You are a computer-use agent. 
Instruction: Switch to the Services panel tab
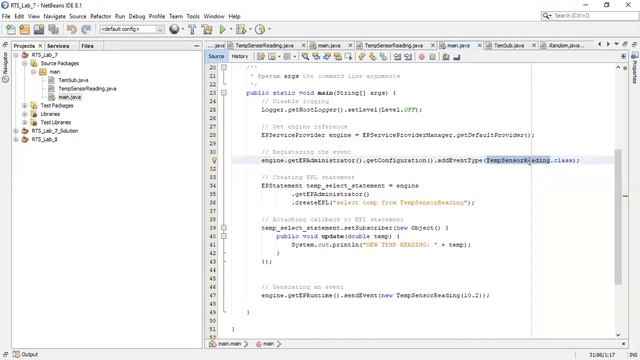pyautogui.click(x=58, y=46)
